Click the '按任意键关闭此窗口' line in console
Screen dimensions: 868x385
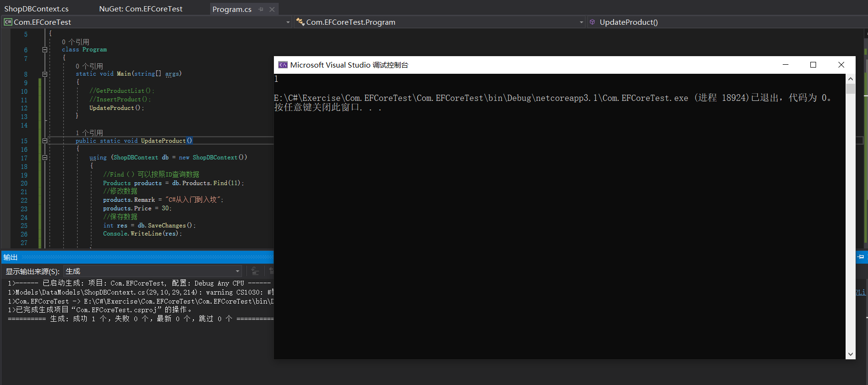point(328,108)
